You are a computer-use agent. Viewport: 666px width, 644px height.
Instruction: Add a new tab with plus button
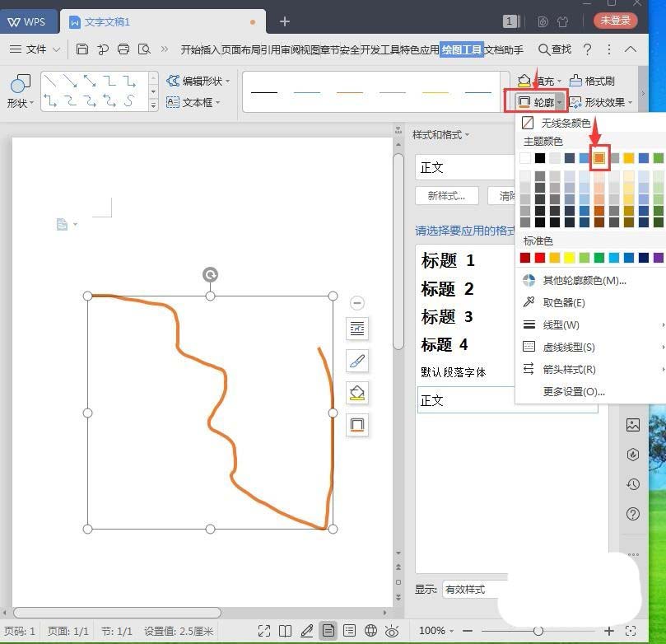(285, 21)
